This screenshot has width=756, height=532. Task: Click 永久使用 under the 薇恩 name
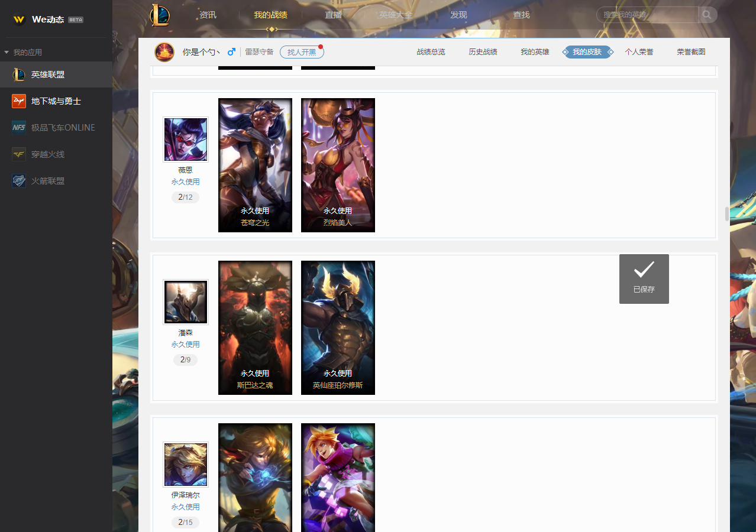tap(186, 182)
